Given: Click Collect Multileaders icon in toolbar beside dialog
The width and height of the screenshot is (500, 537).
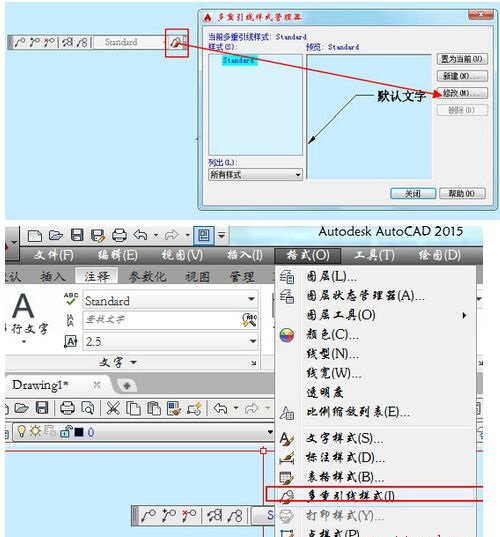Looking at the screenshot, I should [x=82, y=42].
